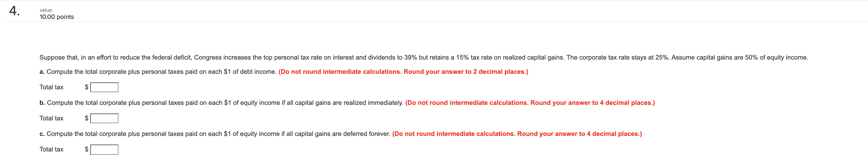
Task: Click the Total tax label under part c
Action: pos(51,149)
